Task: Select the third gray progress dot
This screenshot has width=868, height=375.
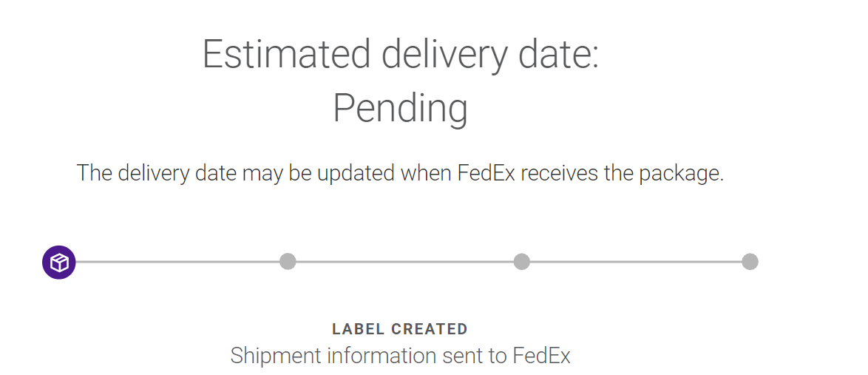Action: coord(521,261)
